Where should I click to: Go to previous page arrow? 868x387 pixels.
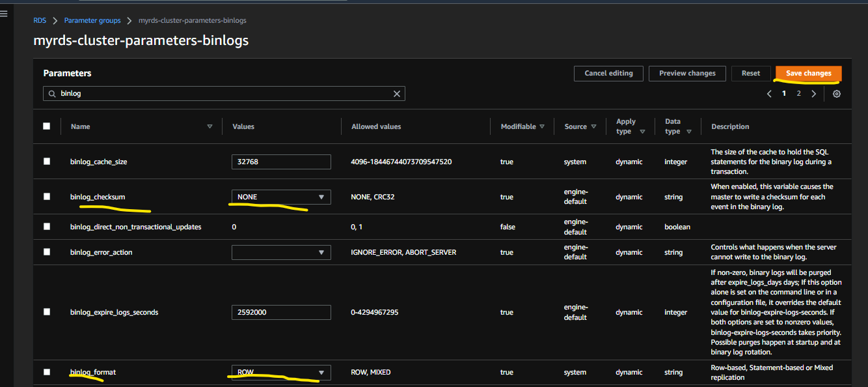769,94
